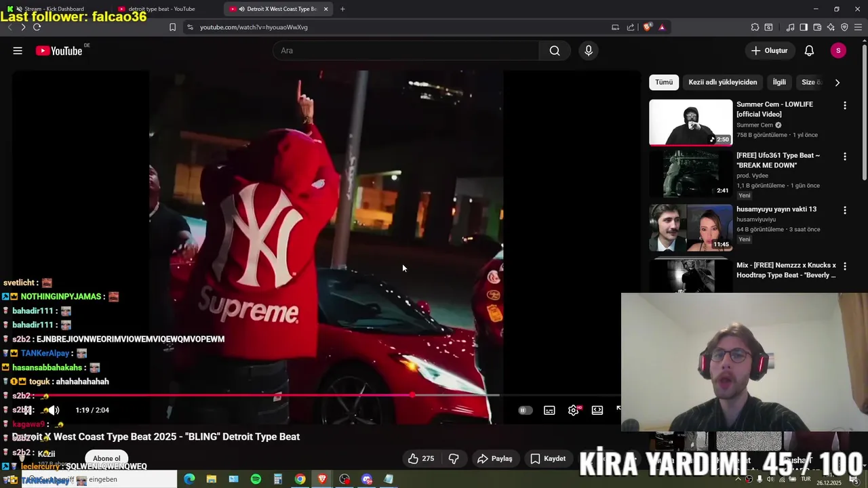868x488 pixels.
Task: Click the Kaydet save button
Action: point(548,459)
